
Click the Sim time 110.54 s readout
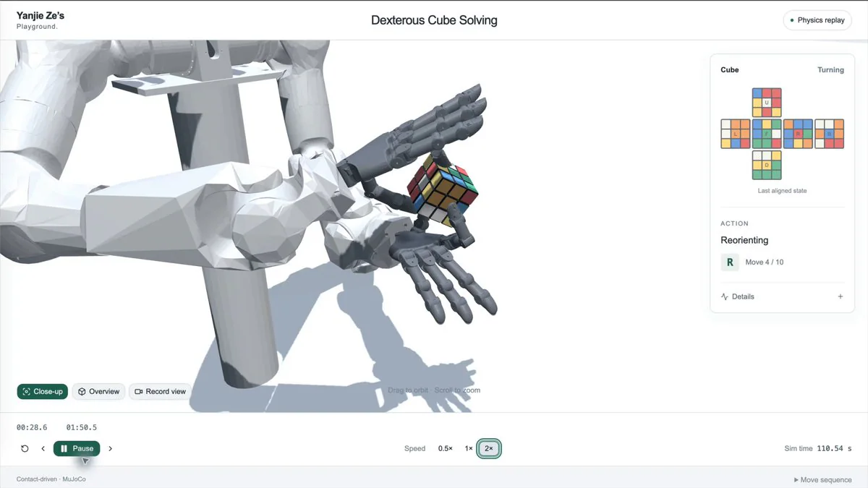(x=818, y=448)
